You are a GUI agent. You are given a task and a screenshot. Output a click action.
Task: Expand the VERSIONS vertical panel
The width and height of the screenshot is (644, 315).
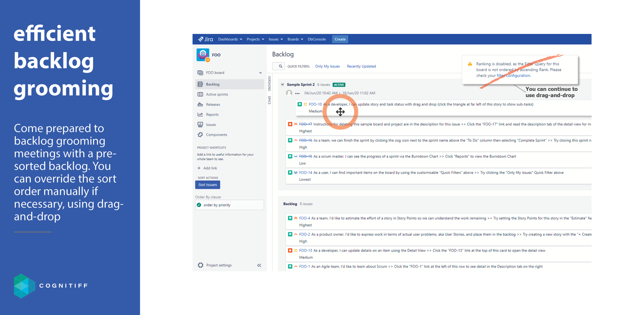[x=269, y=83]
